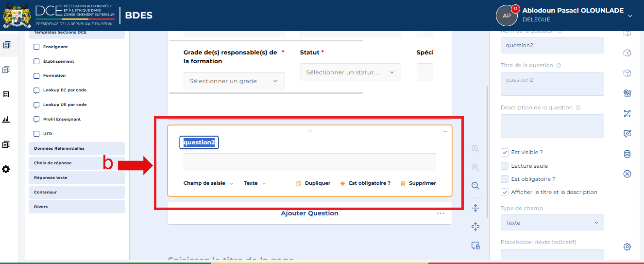Open the bottom-right property grid gear icon

point(627,246)
